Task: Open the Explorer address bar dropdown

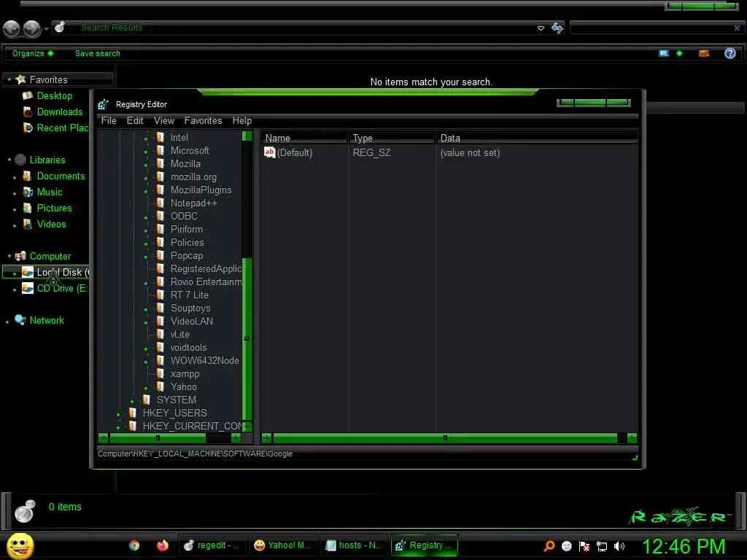Action: coord(541,28)
